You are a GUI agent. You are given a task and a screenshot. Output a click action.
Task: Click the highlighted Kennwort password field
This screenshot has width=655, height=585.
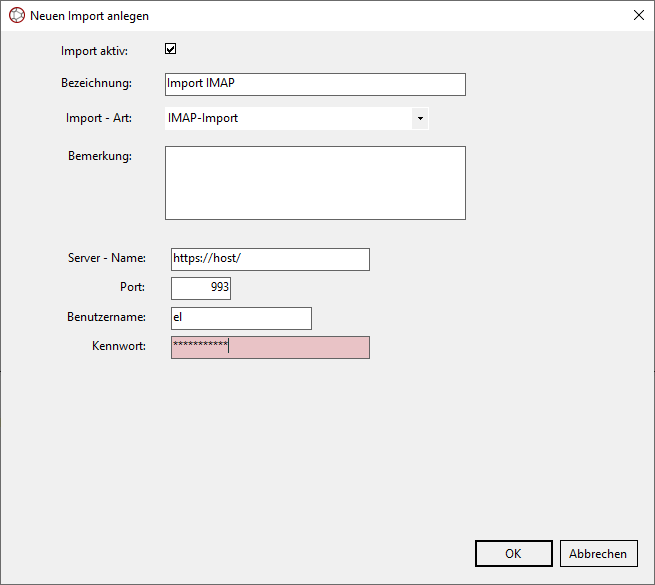click(x=270, y=347)
